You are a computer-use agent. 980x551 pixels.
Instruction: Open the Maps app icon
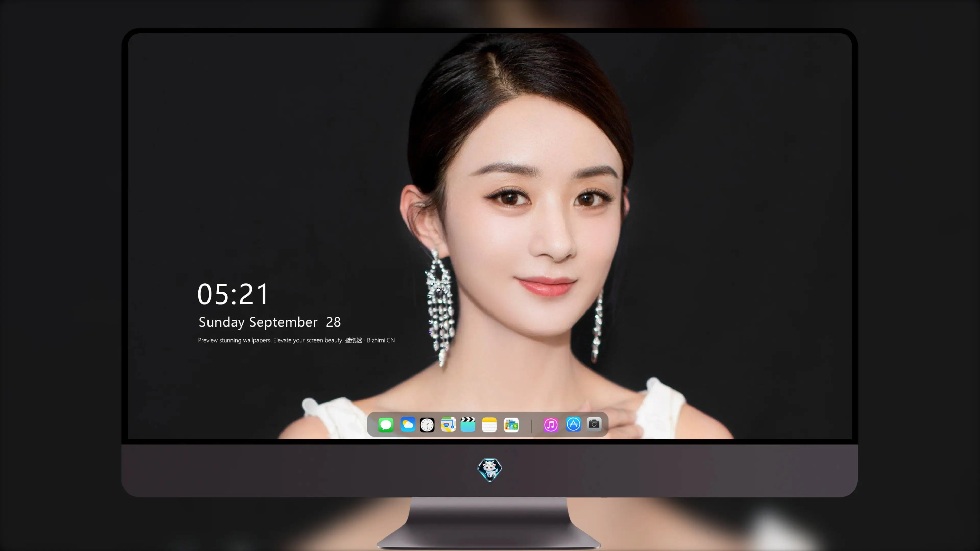click(x=448, y=424)
